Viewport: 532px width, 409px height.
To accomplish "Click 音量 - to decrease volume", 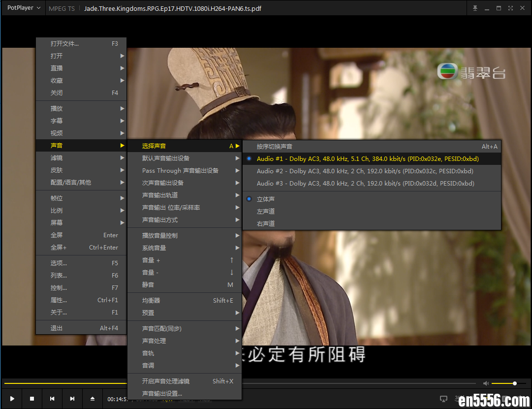I will 185,272.
